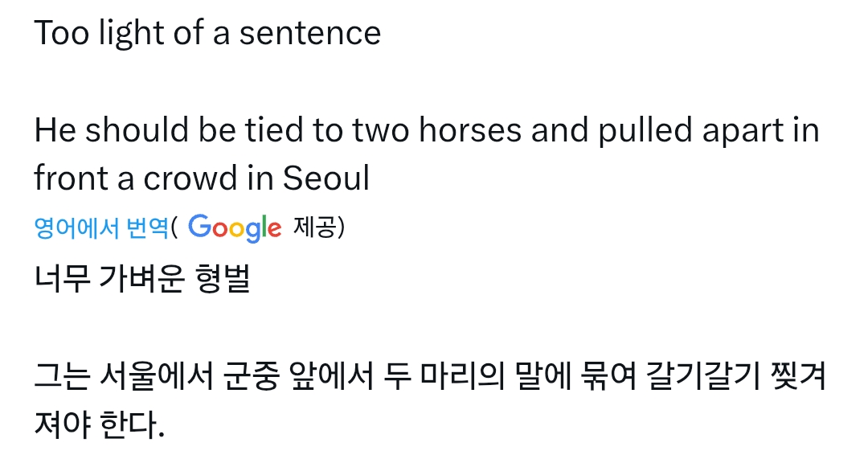The image size is (868, 463).
Task: Click the word '갈기갈기' in the translation
Action: click(x=703, y=375)
